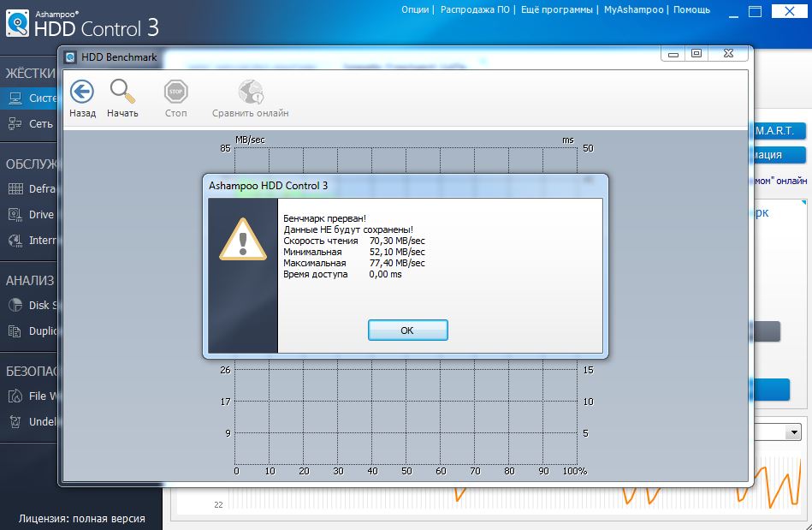
Task: Click the АНАЛИЗ section header in the sidebar
Action: pyautogui.click(x=30, y=280)
